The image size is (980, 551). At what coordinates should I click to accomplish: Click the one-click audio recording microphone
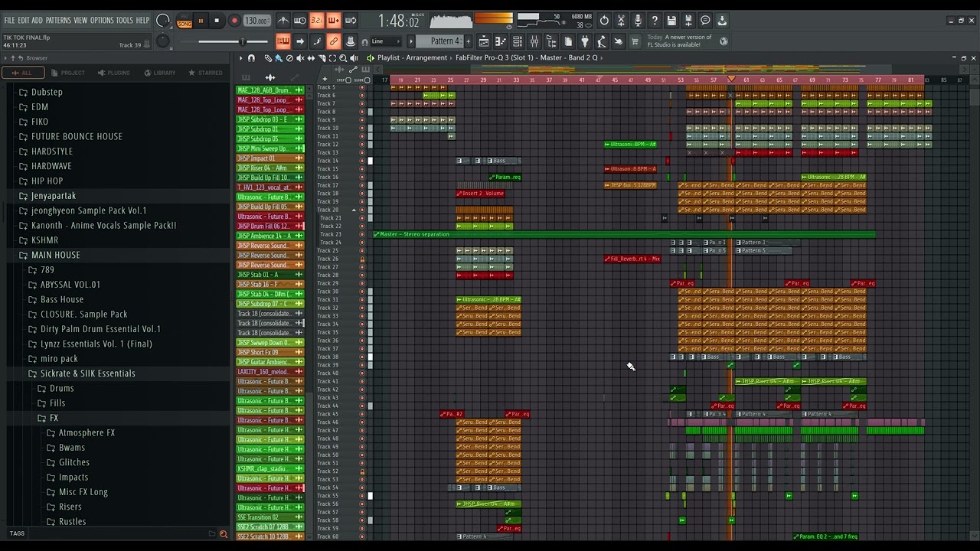coord(638,21)
